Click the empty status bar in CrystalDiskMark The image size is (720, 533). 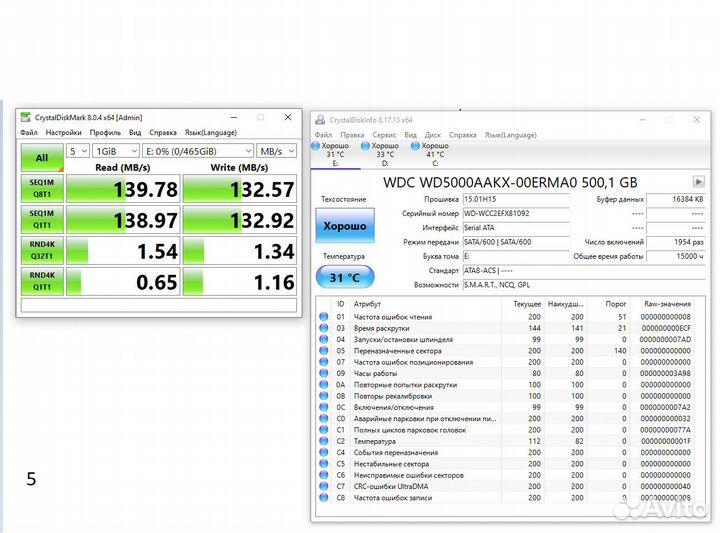click(158, 305)
